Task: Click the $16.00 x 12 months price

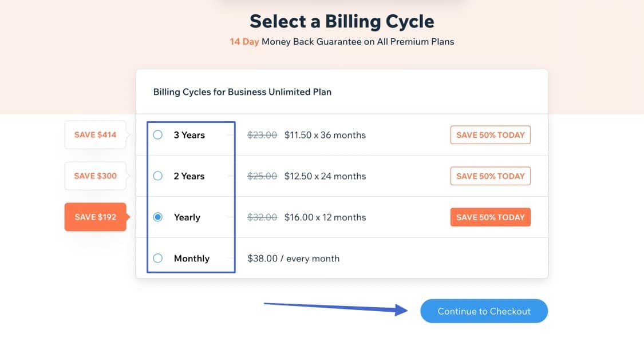Action: (325, 217)
